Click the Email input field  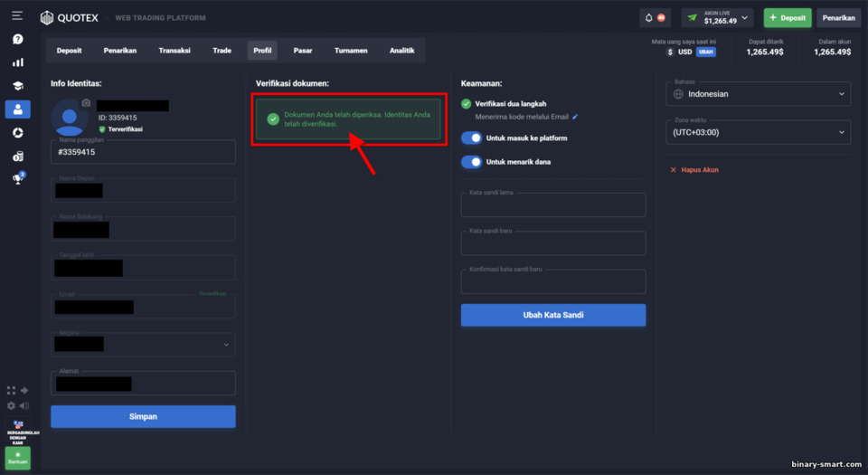(143, 306)
